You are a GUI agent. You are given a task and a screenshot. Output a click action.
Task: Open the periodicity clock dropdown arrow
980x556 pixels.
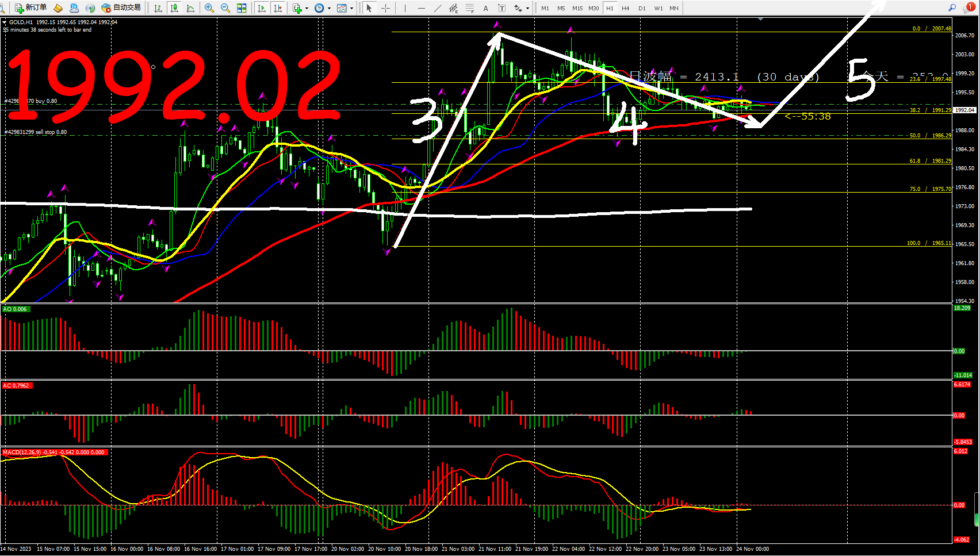click(329, 8)
